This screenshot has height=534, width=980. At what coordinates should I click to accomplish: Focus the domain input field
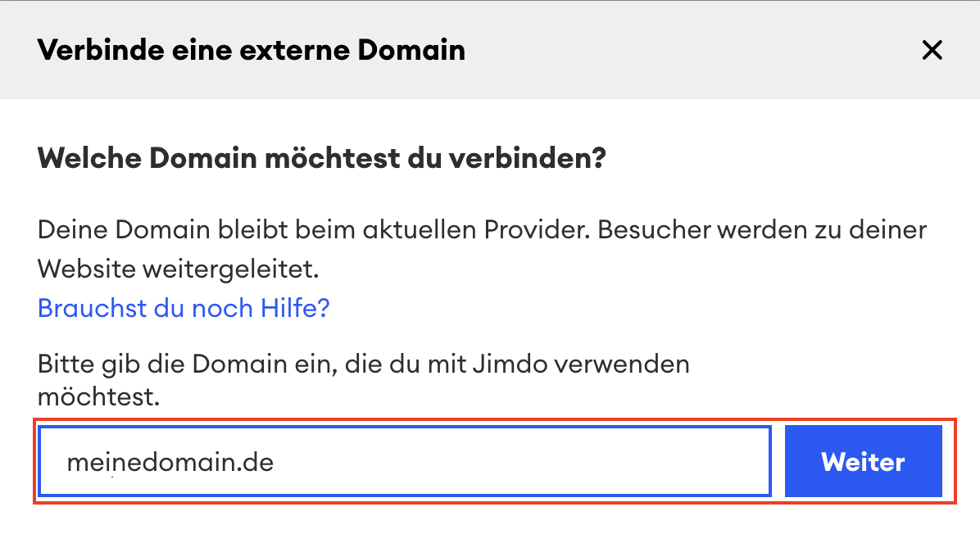pyautogui.click(x=405, y=462)
